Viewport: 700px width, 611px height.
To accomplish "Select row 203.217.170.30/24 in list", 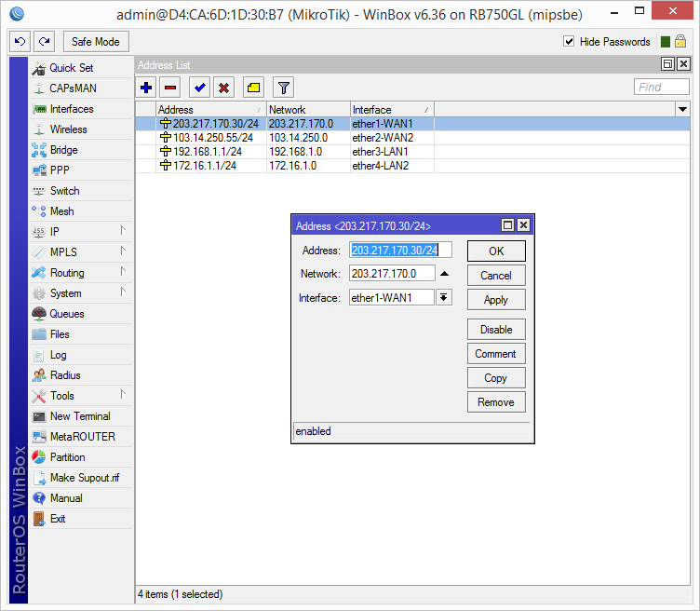I will 412,124.
